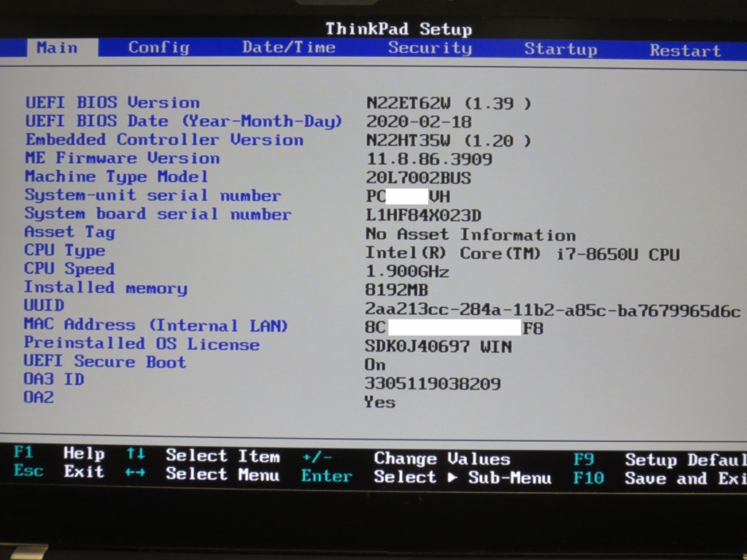Click System board serial number label

[158, 214]
